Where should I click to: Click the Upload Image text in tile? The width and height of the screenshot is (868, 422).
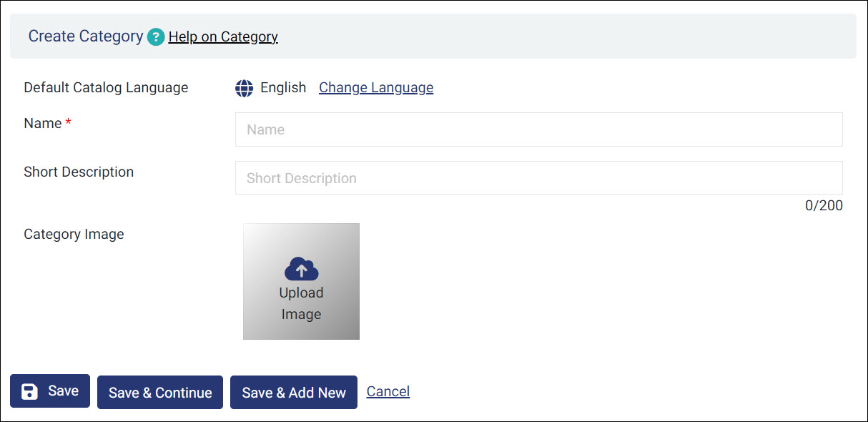click(301, 303)
